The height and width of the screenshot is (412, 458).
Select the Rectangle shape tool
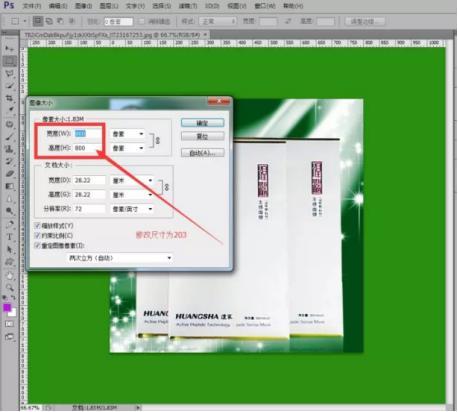tap(9, 262)
